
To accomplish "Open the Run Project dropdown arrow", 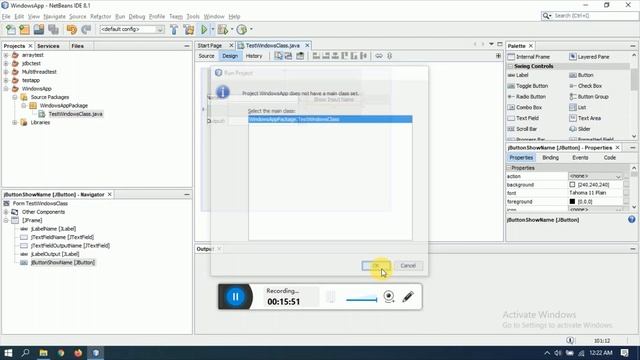I will click(213, 29).
